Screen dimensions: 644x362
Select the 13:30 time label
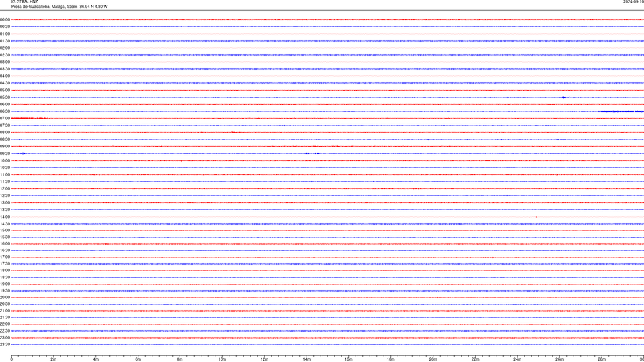click(5, 210)
